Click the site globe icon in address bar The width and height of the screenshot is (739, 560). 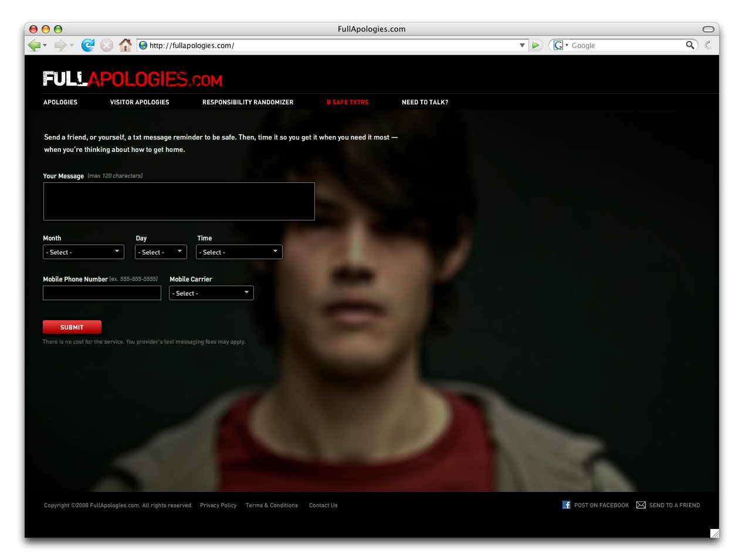[143, 45]
